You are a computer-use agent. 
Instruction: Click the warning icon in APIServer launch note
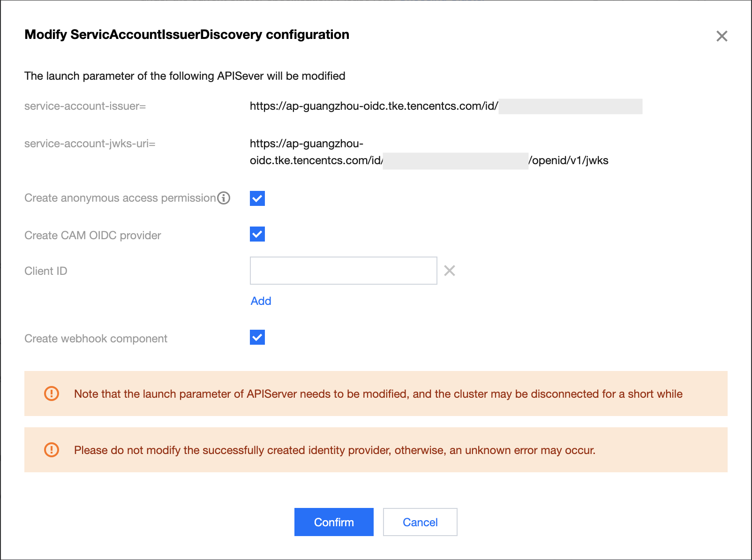pyautogui.click(x=52, y=394)
